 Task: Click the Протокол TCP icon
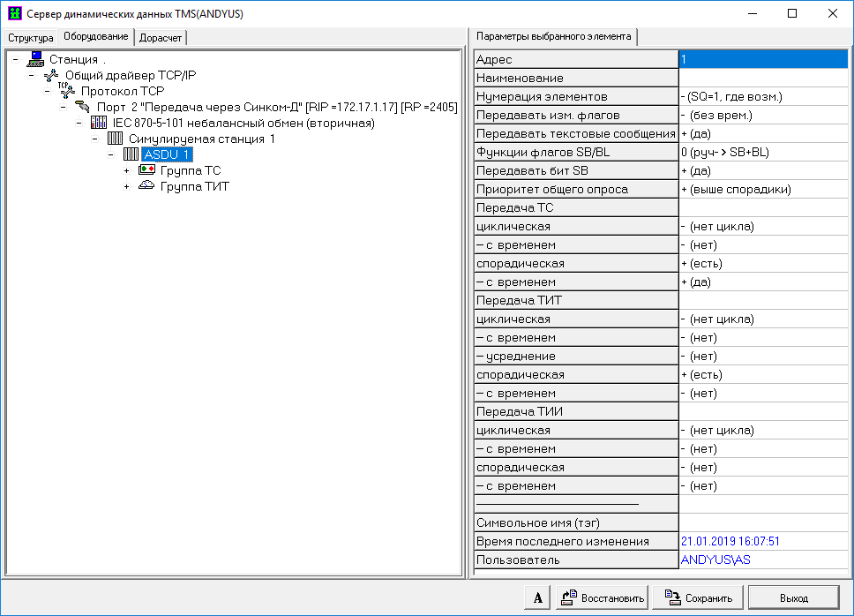pyautogui.click(x=67, y=91)
